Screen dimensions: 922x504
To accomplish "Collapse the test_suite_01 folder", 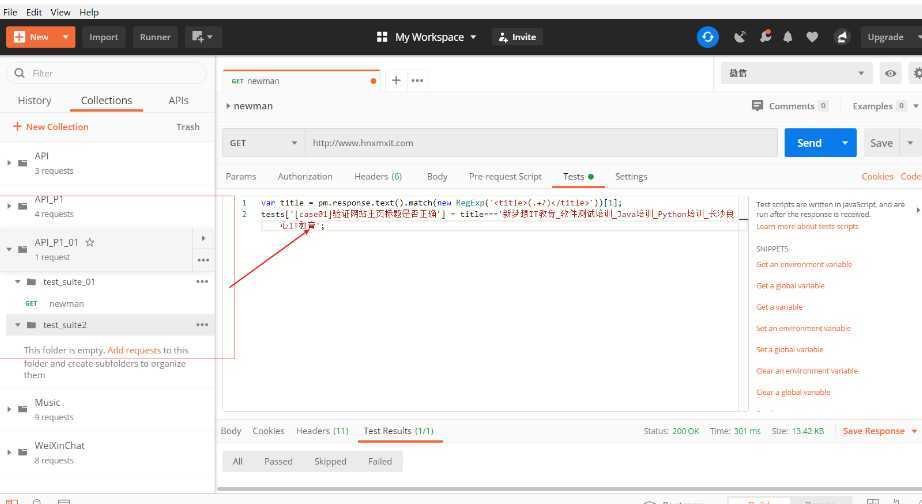I will point(18,282).
